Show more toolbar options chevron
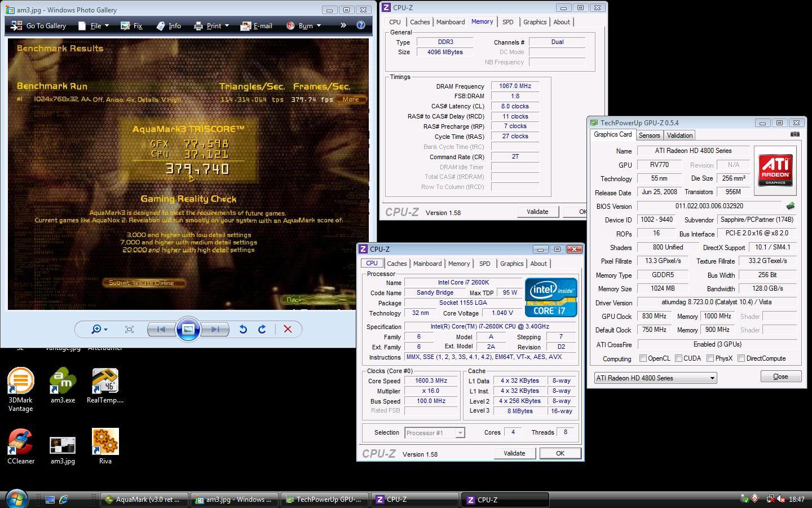Viewport: 812px width, 508px height. pyautogui.click(x=343, y=25)
